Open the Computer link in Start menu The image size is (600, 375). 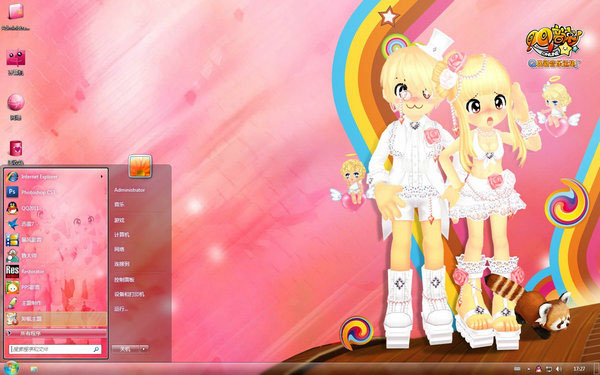pyautogui.click(x=122, y=235)
